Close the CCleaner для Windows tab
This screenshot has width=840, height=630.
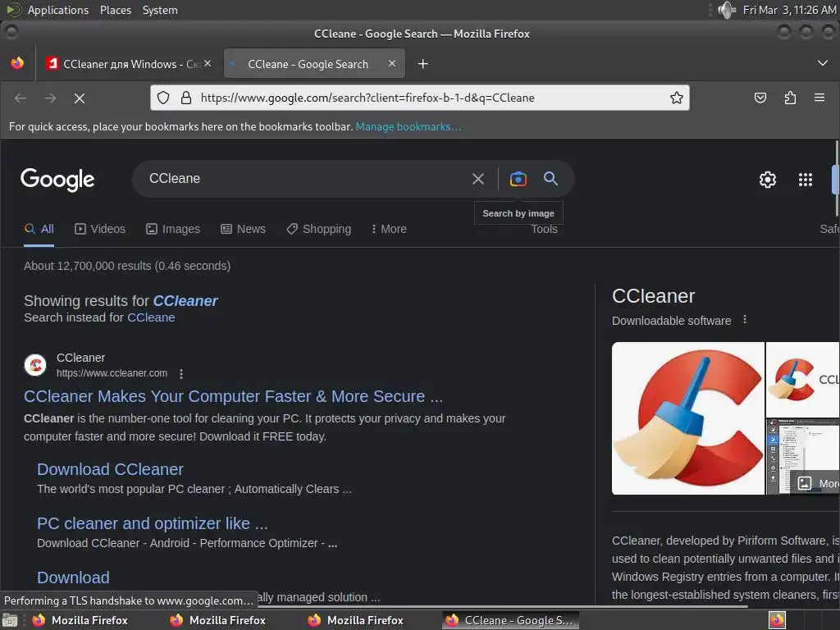click(x=208, y=63)
